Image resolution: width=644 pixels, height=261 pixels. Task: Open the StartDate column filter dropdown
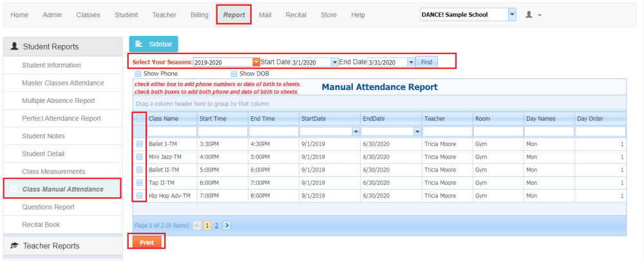(355, 132)
